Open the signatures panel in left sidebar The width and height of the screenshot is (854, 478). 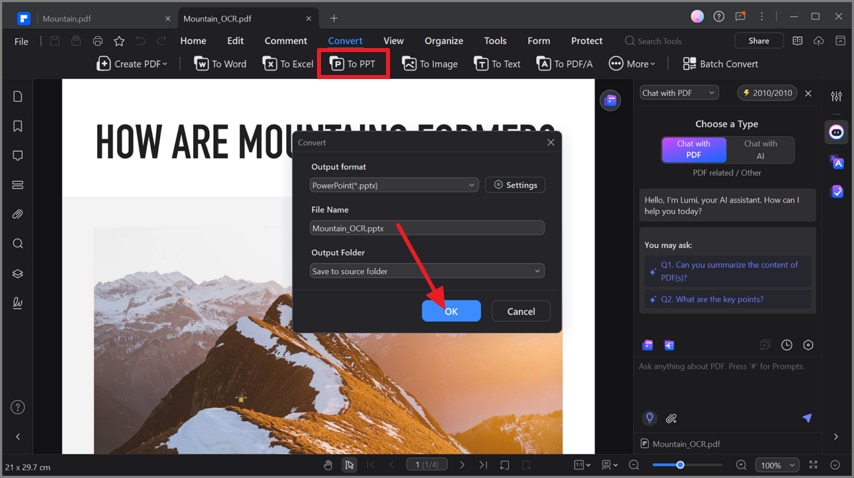tap(17, 303)
